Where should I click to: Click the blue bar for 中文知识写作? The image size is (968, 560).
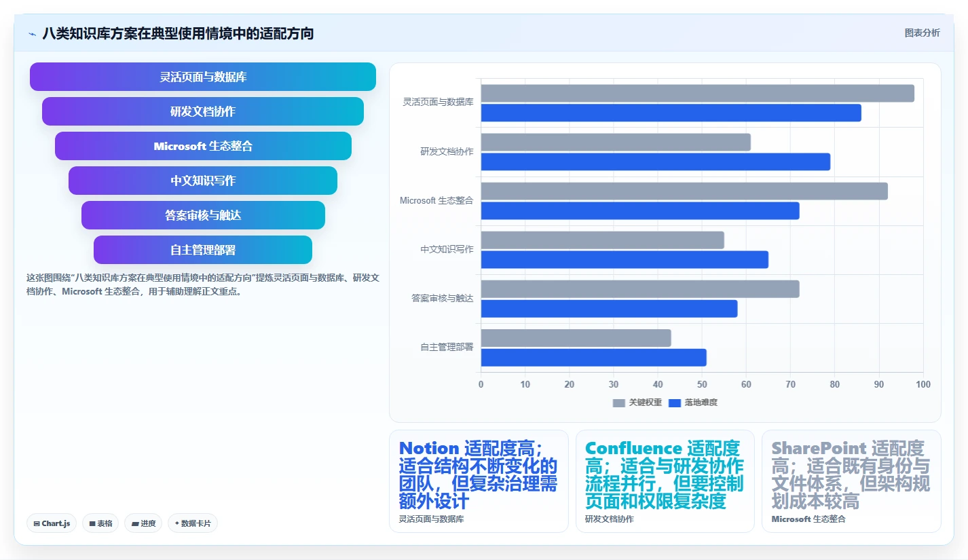(x=625, y=259)
